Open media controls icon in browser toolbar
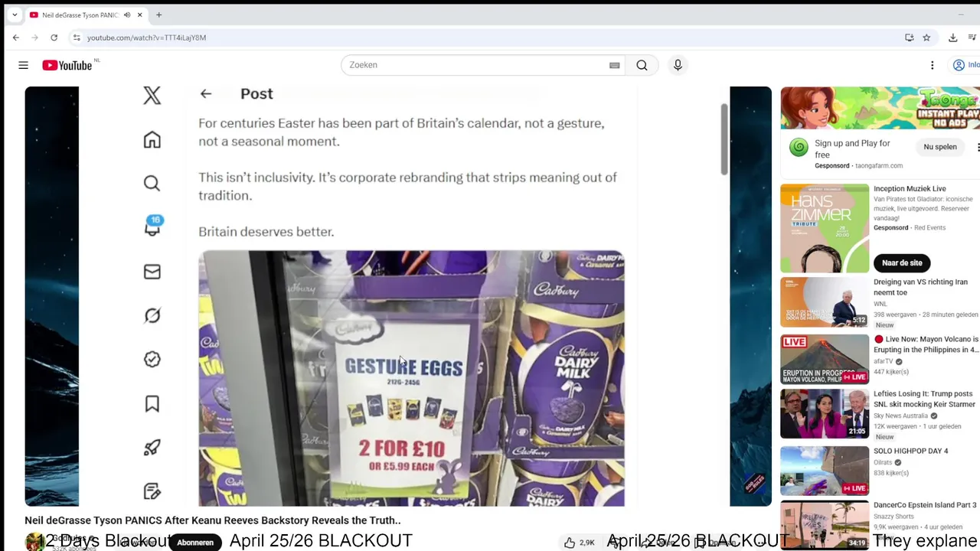The image size is (980, 551). 972,37
